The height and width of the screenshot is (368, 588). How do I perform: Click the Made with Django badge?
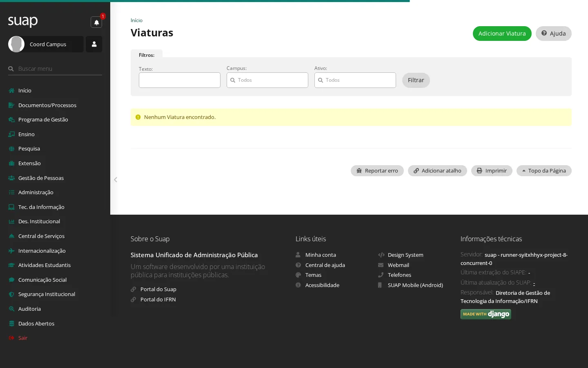click(x=486, y=314)
